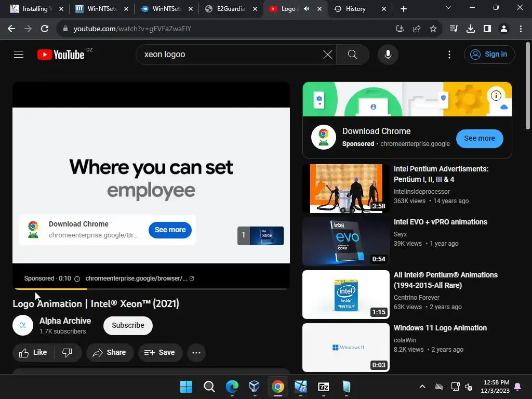
Task: Go to the YouTube home logo
Action: coord(61,55)
